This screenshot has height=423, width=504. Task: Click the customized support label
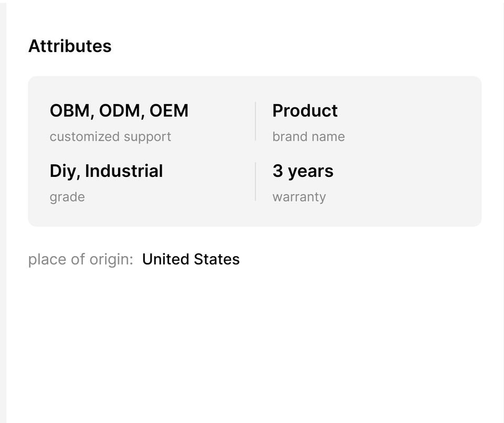click(110, 136)
